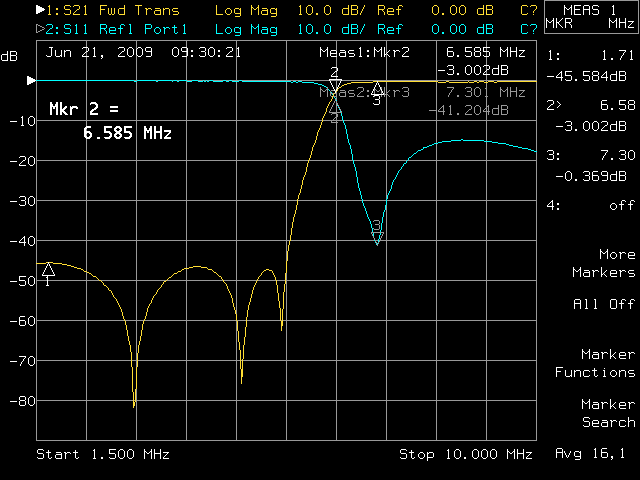Toggle marker 4 currently set to off
Screen dimensions: 640x480
click(598, 205)
